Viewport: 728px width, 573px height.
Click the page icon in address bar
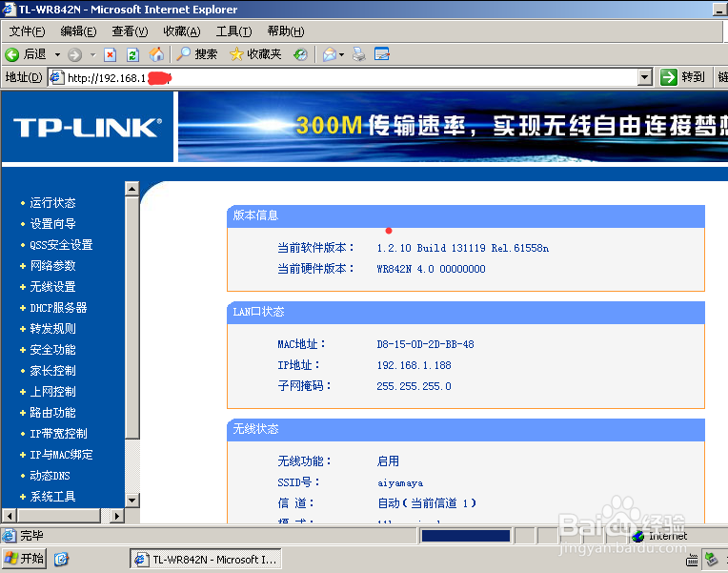click(x=56, y=77)
